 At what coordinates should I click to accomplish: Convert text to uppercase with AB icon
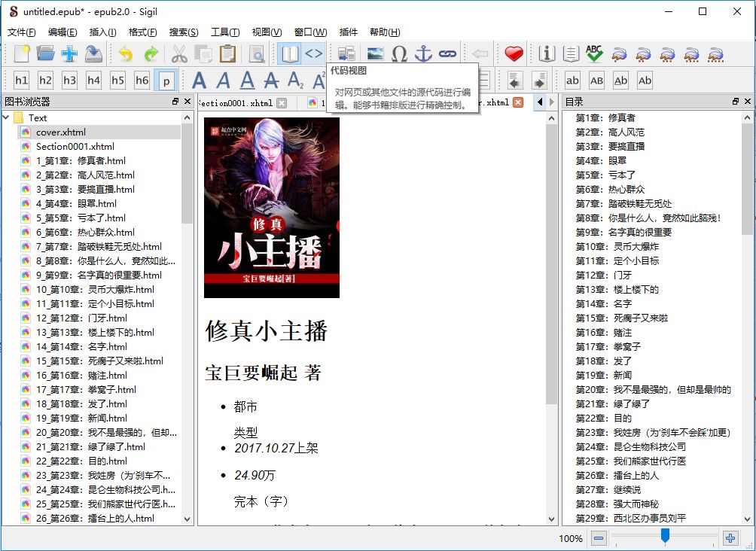point(596,81)
